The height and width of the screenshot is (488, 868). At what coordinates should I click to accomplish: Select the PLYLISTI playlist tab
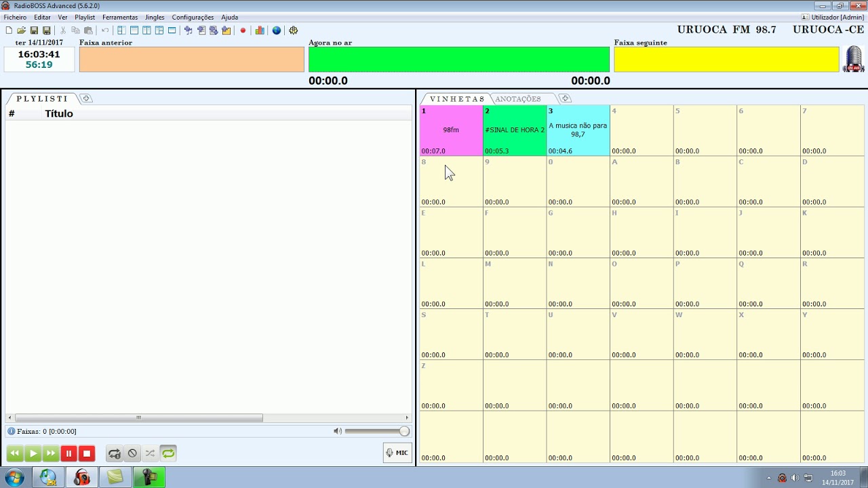point(42,99)
